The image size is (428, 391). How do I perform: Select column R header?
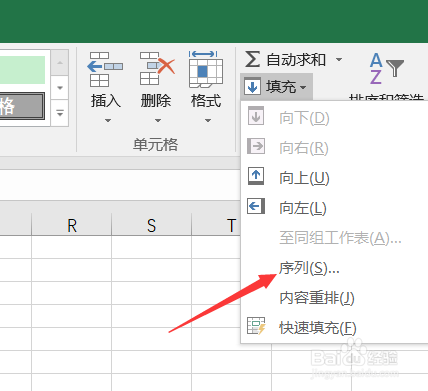72,225
